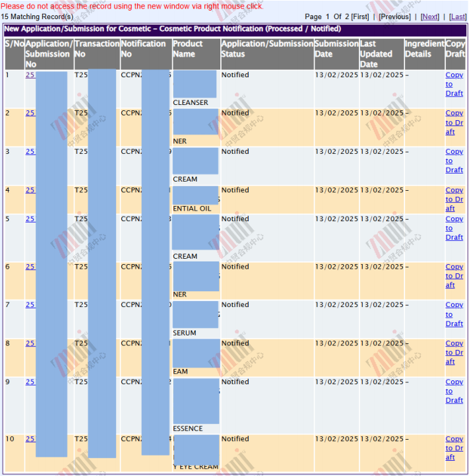The height and width of the screenshot is (476, 469).
Task: Click the EYE CREAM product name in row 10
Action: pyautogui.click(x=196, y=467)
